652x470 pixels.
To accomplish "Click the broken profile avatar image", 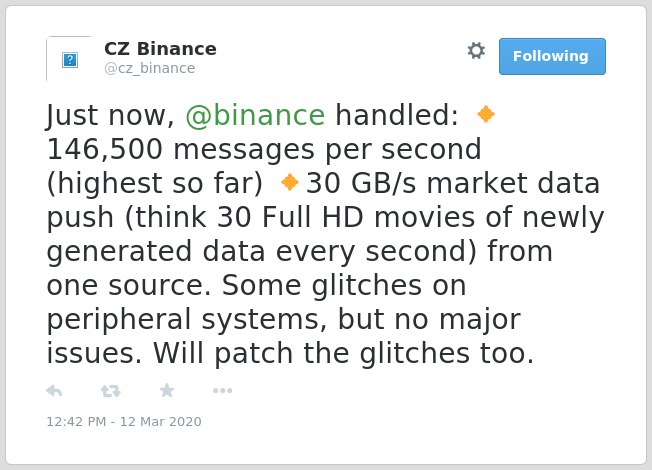I will point(70,59).
